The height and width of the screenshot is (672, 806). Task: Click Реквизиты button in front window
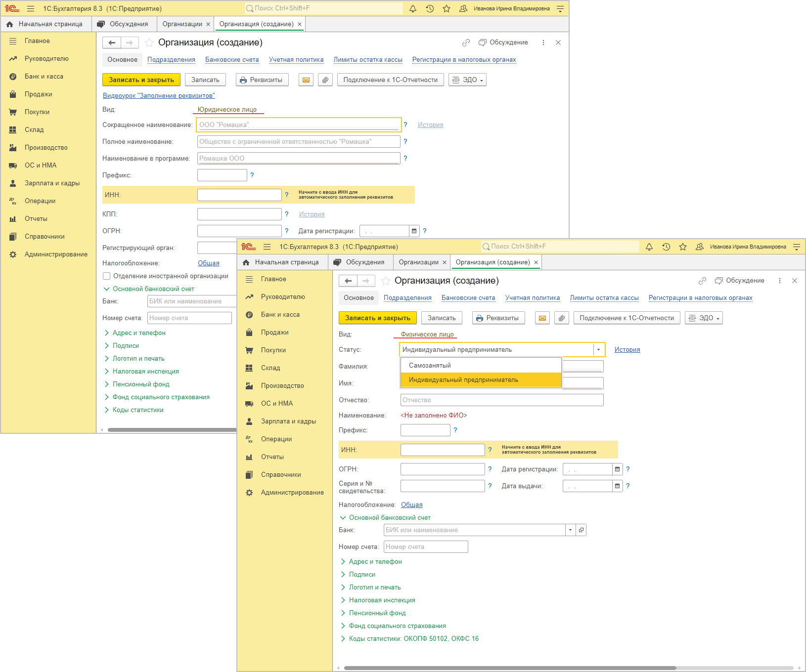click(498, 318)
